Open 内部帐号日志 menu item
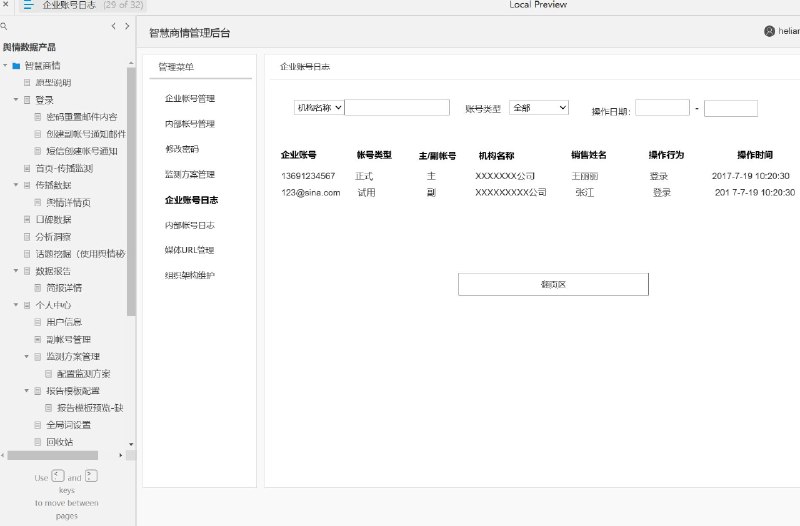The height and width of the screenshot is (526, 800). coord(190,225)
